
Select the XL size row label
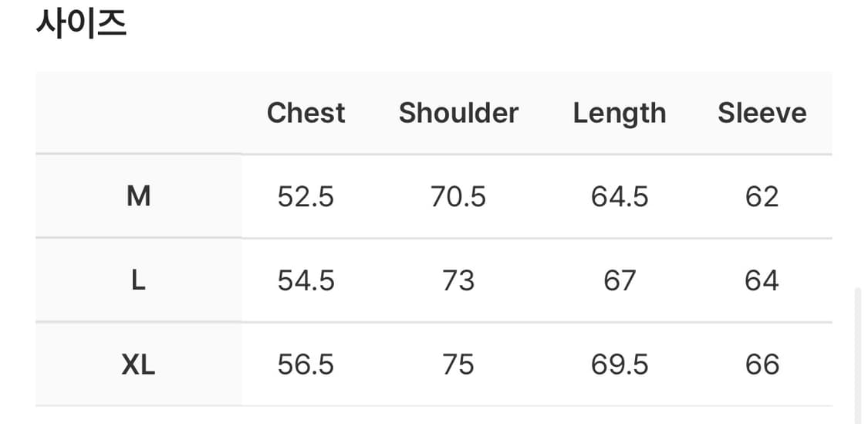(138, 365)
